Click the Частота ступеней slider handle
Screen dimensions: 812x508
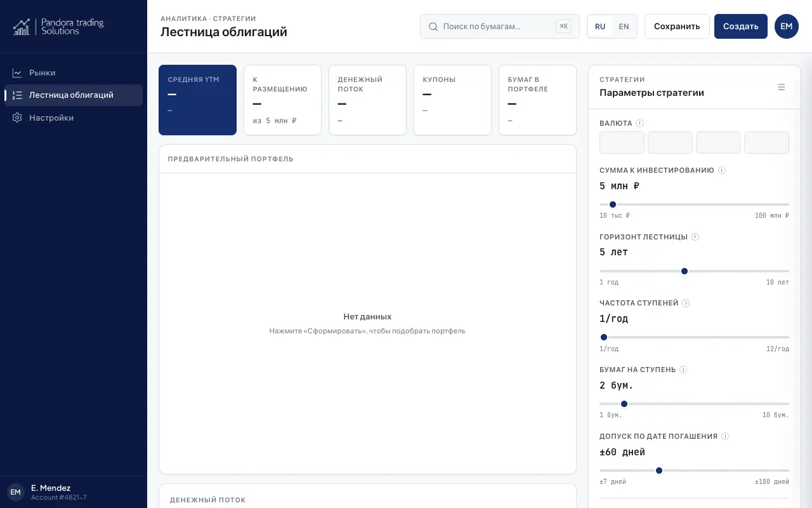coord(604,337)
